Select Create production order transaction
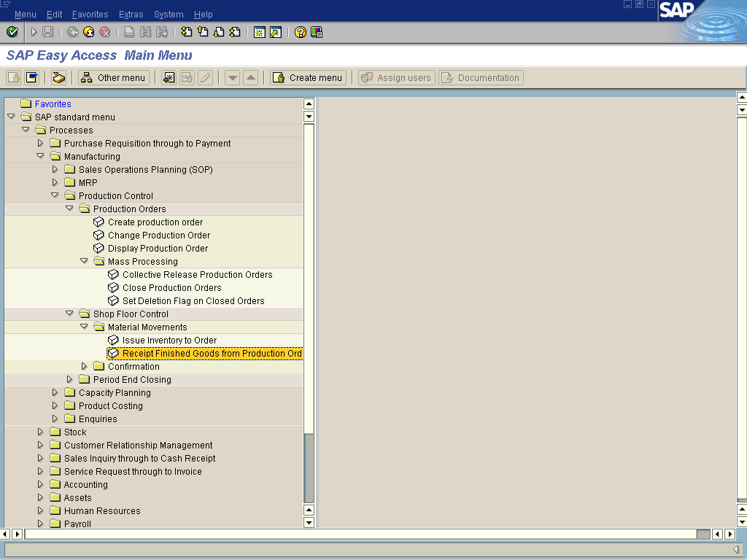 tap(155, 222)
